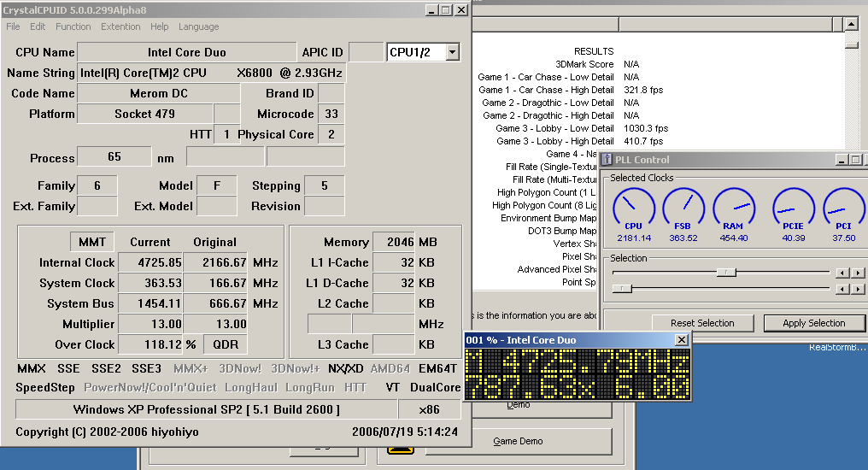Open the Edit menu
Viewport: 868px width, 470px height.
pos(38,26)
